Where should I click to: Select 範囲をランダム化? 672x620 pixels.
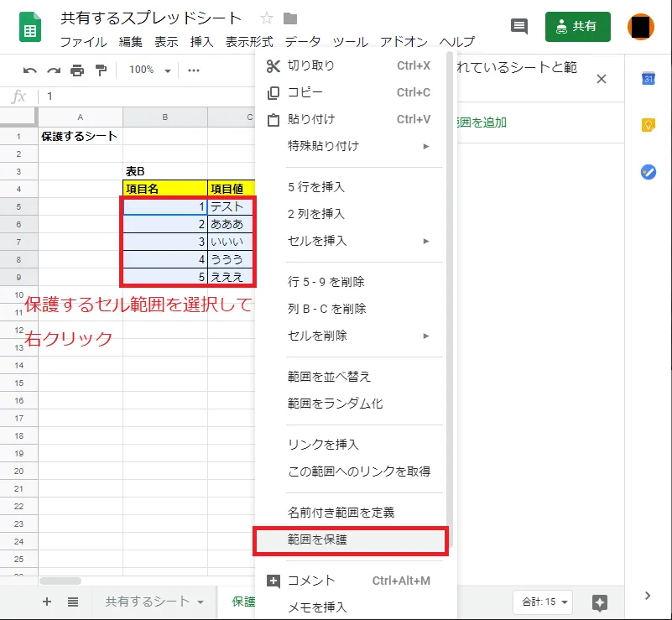351,404
